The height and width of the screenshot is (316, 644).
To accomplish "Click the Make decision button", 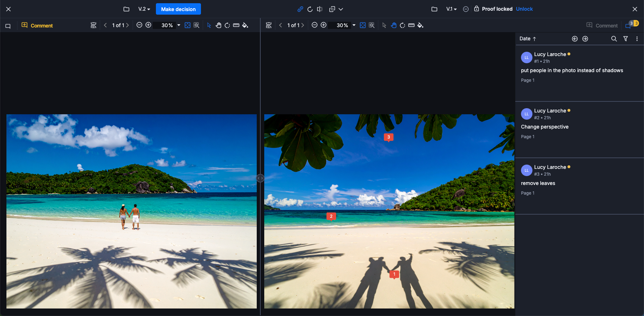I will tap(178, 9).
